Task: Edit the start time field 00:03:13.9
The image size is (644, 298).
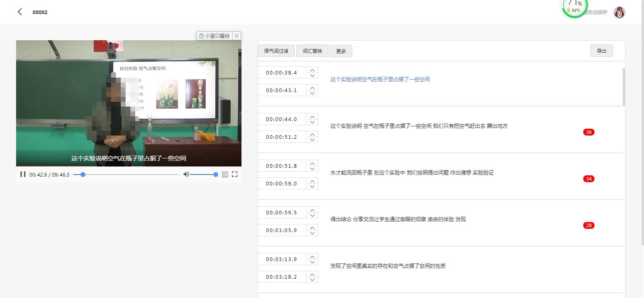Action: tap(282, 259)
